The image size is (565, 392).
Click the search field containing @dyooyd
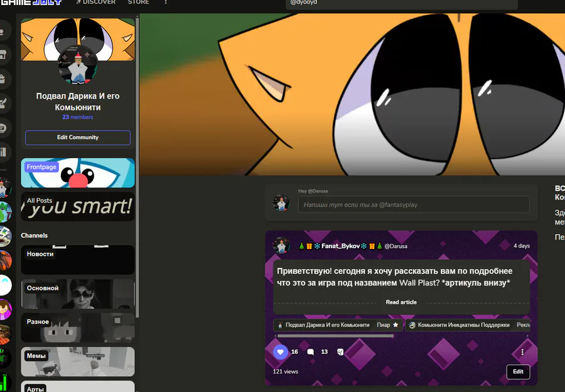point(402,4)
